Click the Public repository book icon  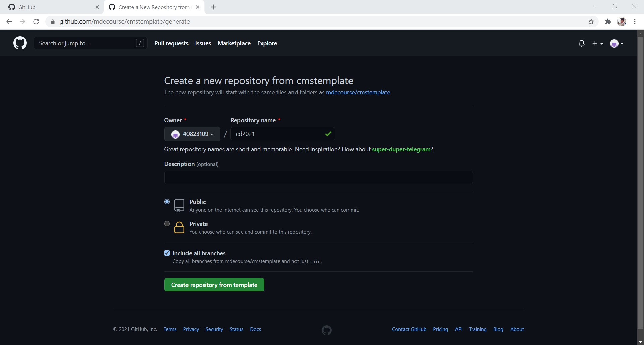click(179, 205)
